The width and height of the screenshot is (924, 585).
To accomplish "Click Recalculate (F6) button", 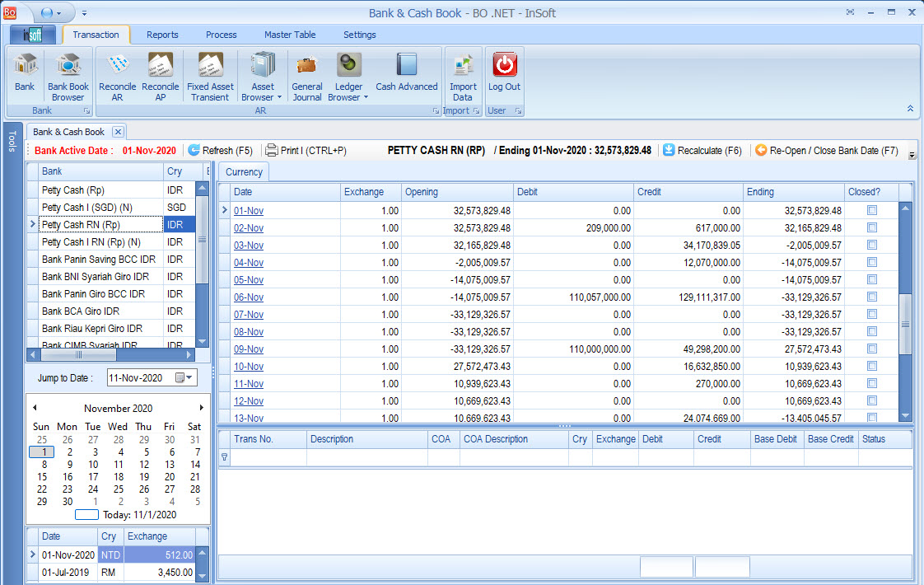I will [702, 151].
